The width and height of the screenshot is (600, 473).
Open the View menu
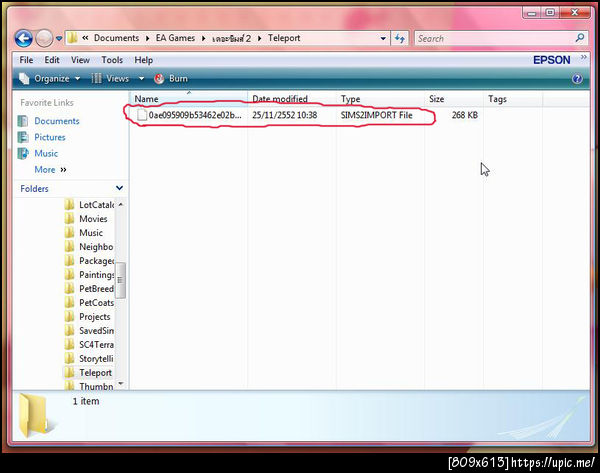coord(80,60)
